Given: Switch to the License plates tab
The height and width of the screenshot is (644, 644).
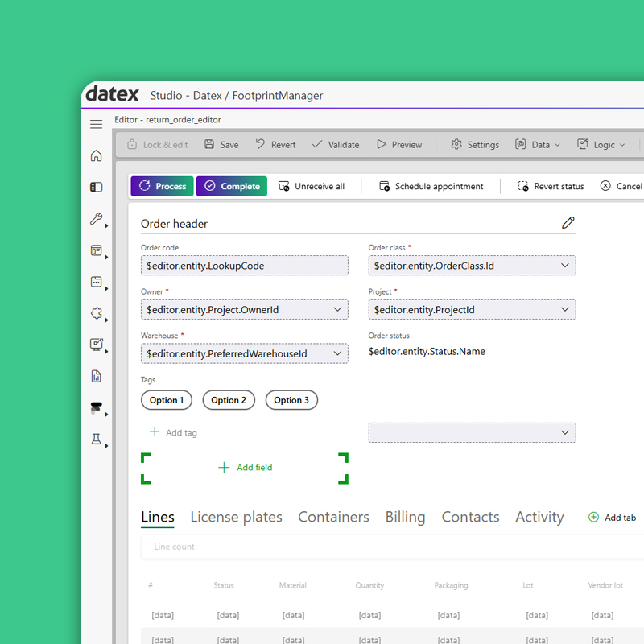Looking at the screenshot, I should (x=236, y=517).
